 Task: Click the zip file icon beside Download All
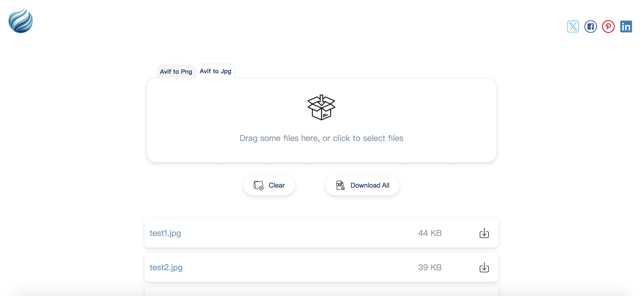[x=340, y=185]
